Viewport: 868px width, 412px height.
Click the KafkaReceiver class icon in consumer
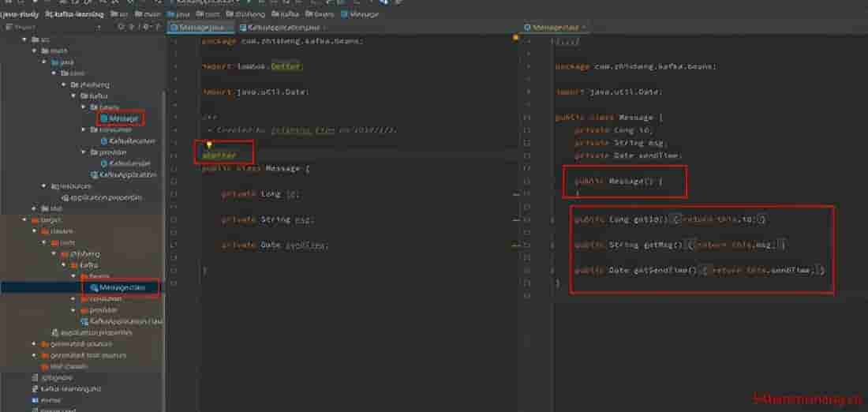pos(103,140)
